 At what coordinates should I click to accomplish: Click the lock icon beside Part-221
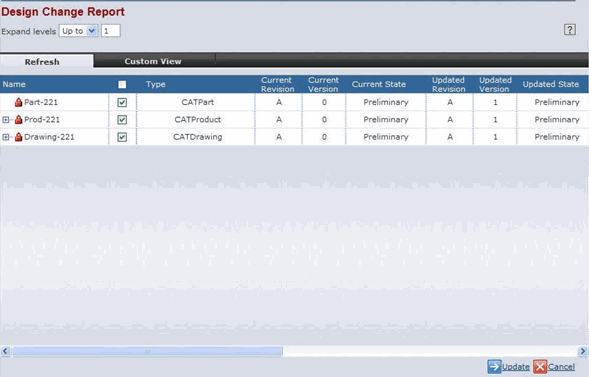[18, 102]
